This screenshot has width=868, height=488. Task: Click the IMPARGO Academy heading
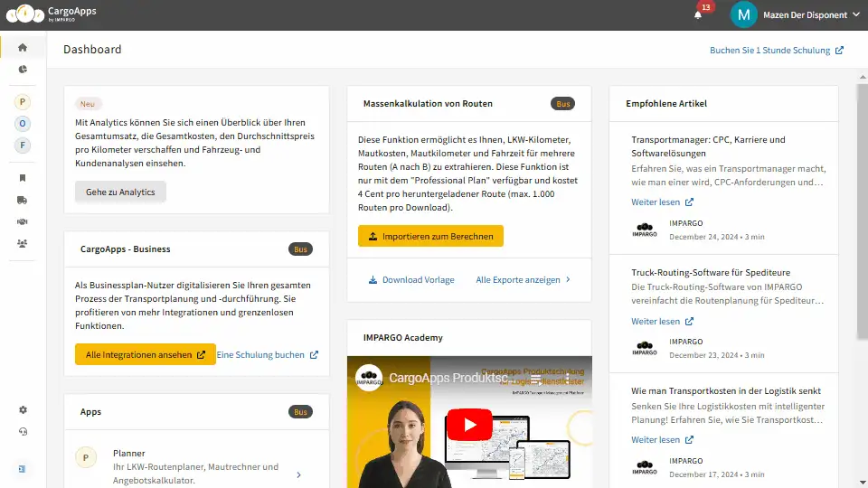pyautogui.click(x=403, y=337)
